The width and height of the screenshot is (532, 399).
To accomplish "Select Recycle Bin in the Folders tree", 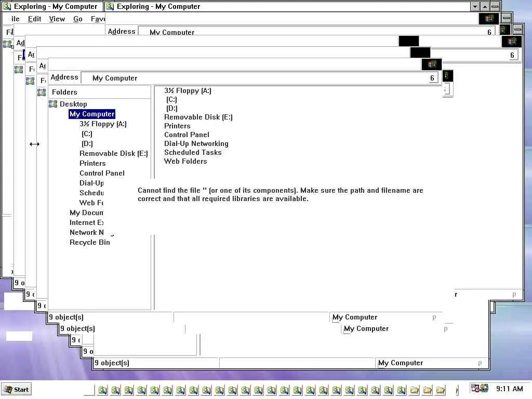I will pos(89,242).
